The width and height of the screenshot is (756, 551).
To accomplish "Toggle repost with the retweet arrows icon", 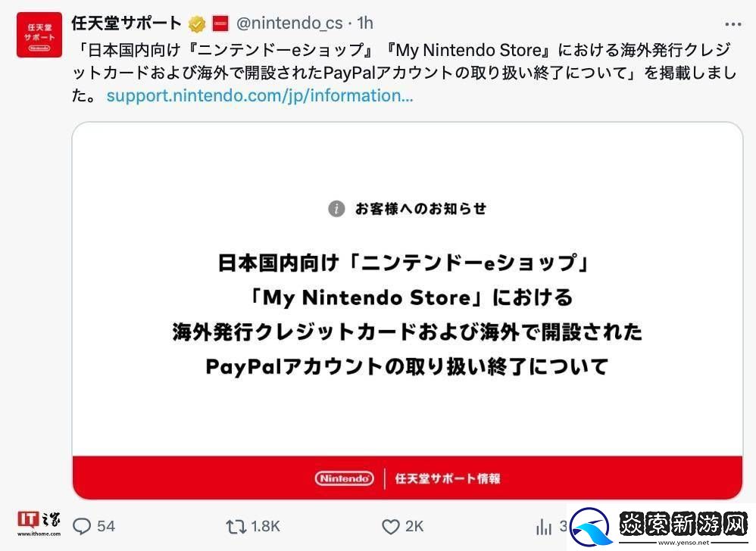I will coord(237,525).
